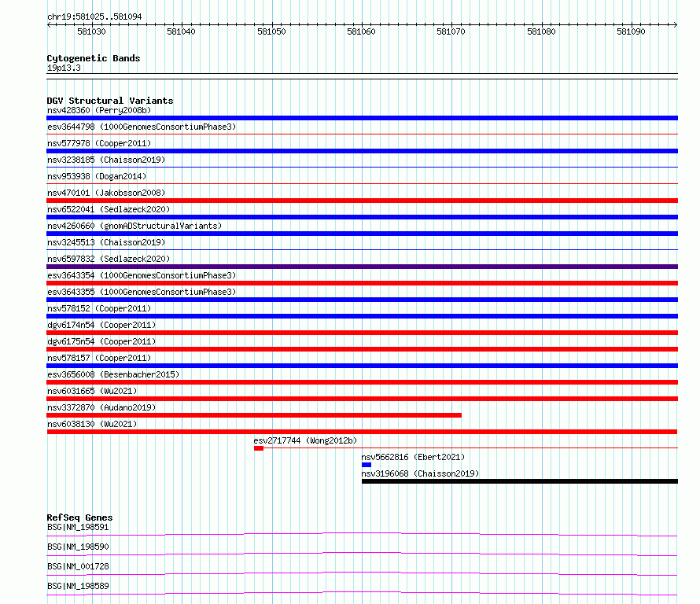Open the nsv5662816 (Ebert2021) label

tap(413, 457)
